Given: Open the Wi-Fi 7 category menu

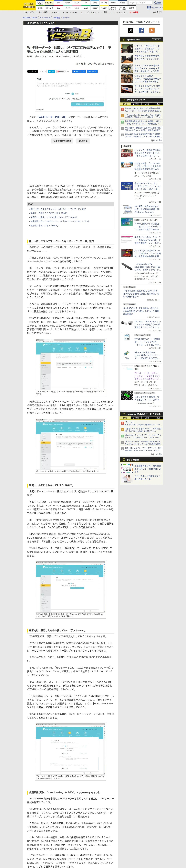Looking at the screenshot, I should click(x=55, y=12).
